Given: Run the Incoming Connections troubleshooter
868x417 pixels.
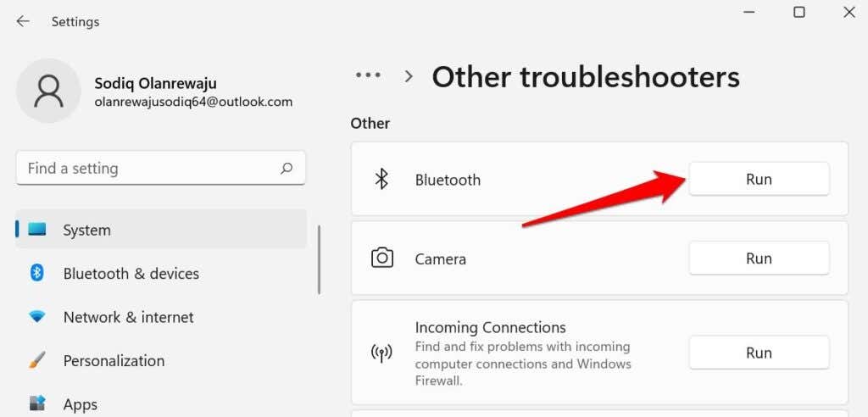Looking at the screenshot, I should [x=759, y=353].
